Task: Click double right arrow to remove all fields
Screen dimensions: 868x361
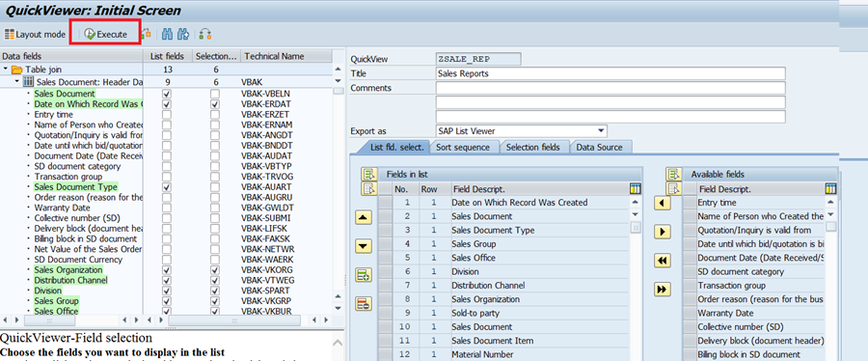Action: [x=662, y=289]
